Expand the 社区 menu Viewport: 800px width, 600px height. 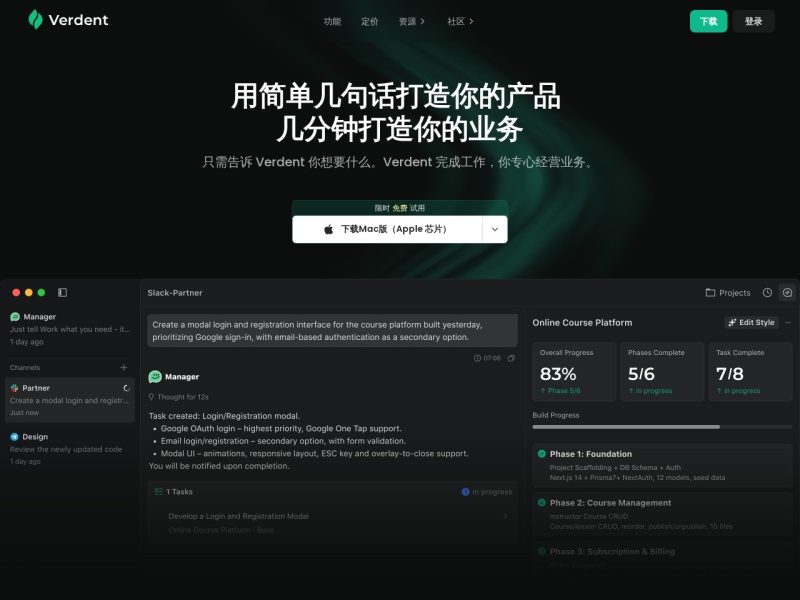(460, 21)
